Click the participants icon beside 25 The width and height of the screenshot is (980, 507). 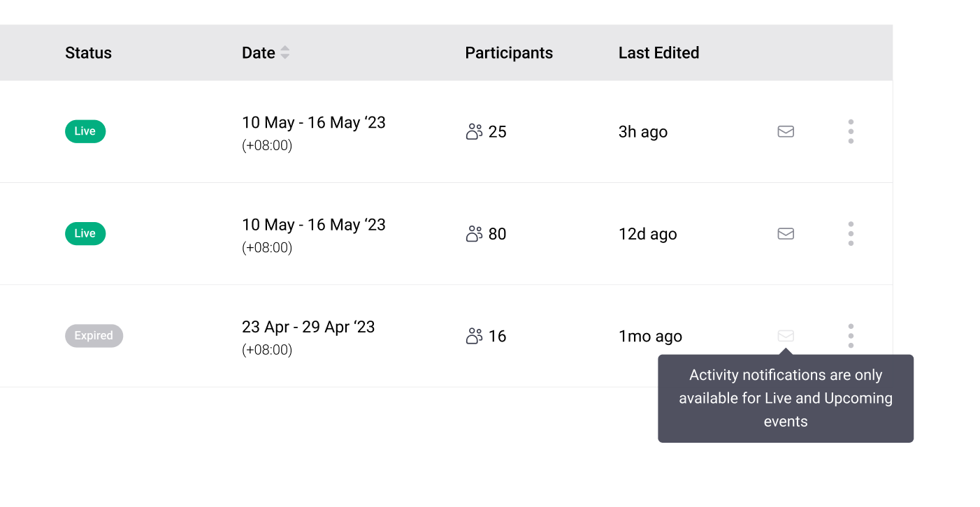[x=475, y=131]
